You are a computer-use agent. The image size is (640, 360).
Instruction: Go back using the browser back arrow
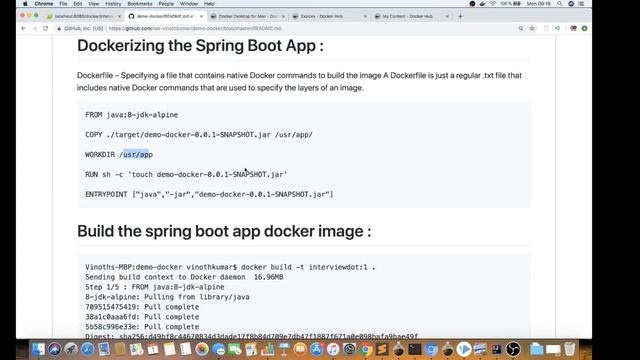pyautogui.click(x=23, y=29)
